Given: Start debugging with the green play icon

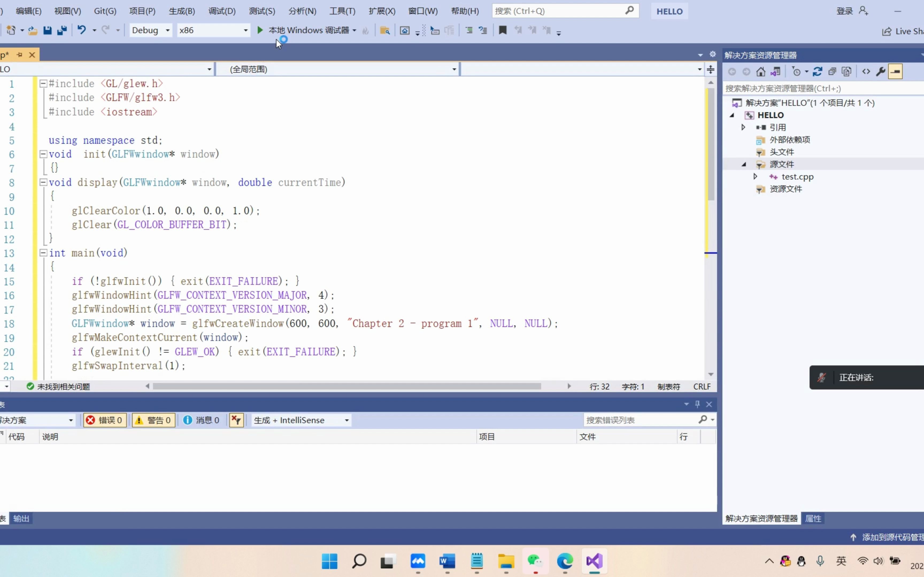Looking at the screenshot, I should 260,30.
